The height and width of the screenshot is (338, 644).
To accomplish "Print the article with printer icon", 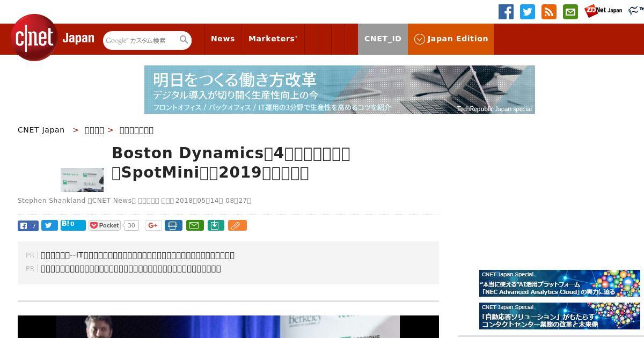I will coord(173,225).
